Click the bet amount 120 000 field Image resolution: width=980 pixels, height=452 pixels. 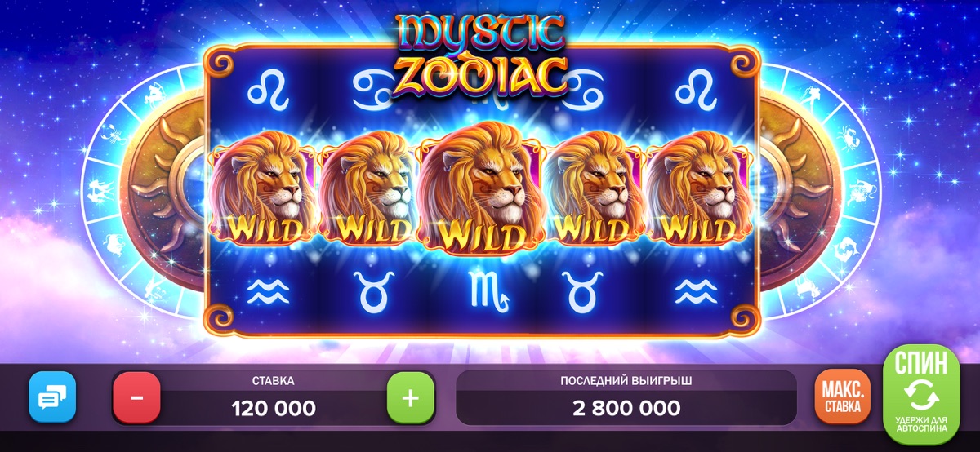pos(274,407)
